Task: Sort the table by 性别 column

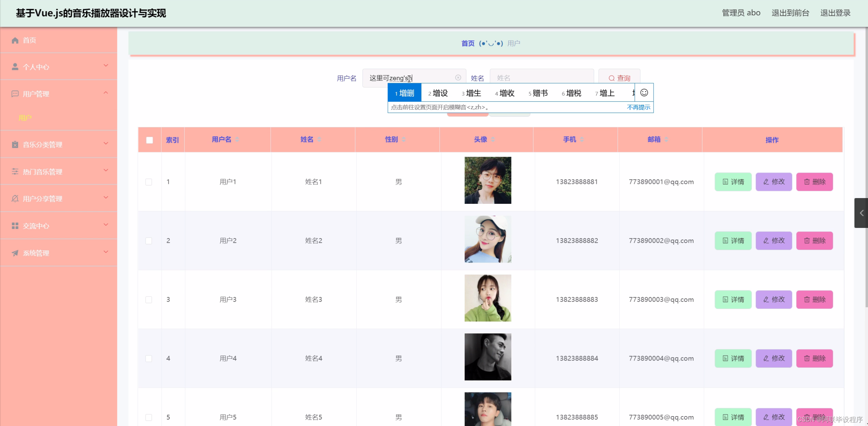Action: (x=404, y=139)
